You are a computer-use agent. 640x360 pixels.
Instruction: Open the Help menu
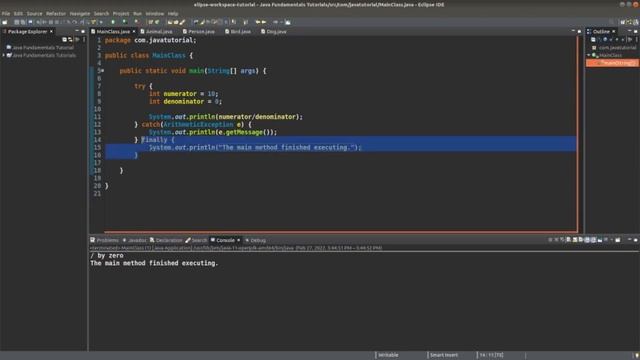click(173, 13)
